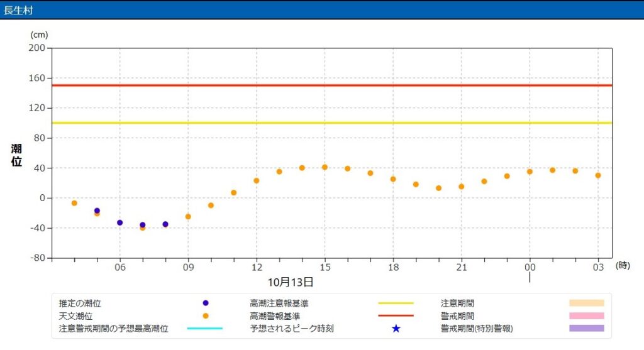Click the (時) unit label on x-axis

coord(623,266)
